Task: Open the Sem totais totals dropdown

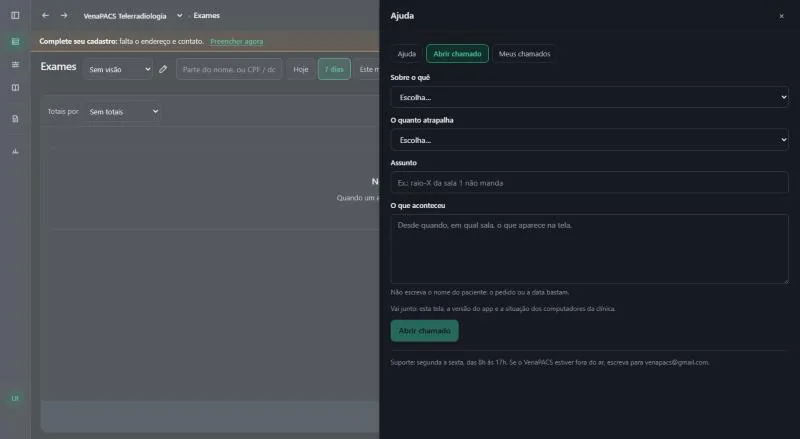Action: [122, 111]
